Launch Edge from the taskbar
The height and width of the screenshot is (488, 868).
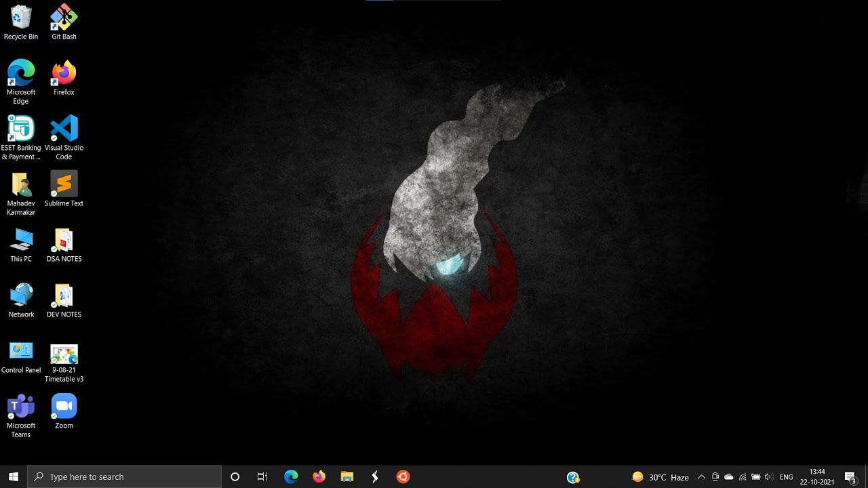pos(291,476)
